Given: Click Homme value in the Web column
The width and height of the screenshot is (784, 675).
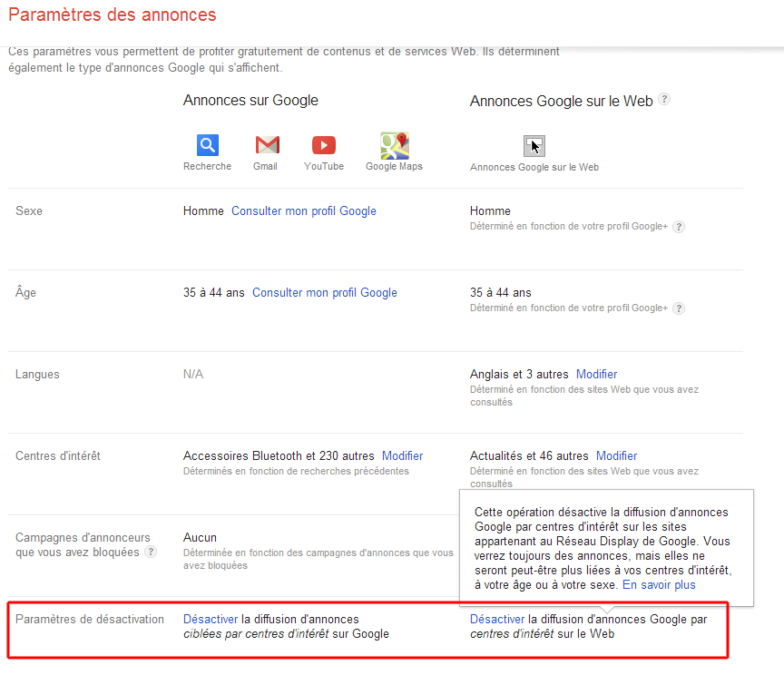Looking at the screenshot, I should (490, 211).
